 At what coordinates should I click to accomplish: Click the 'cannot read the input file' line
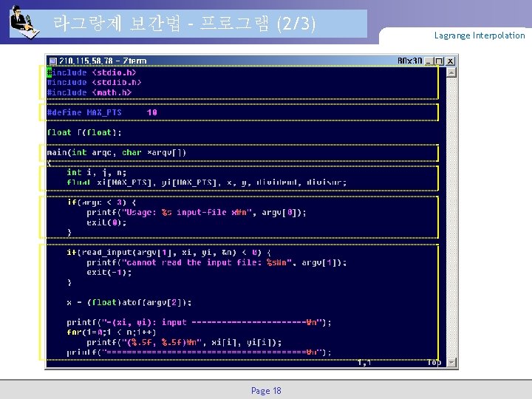point(216,262)
